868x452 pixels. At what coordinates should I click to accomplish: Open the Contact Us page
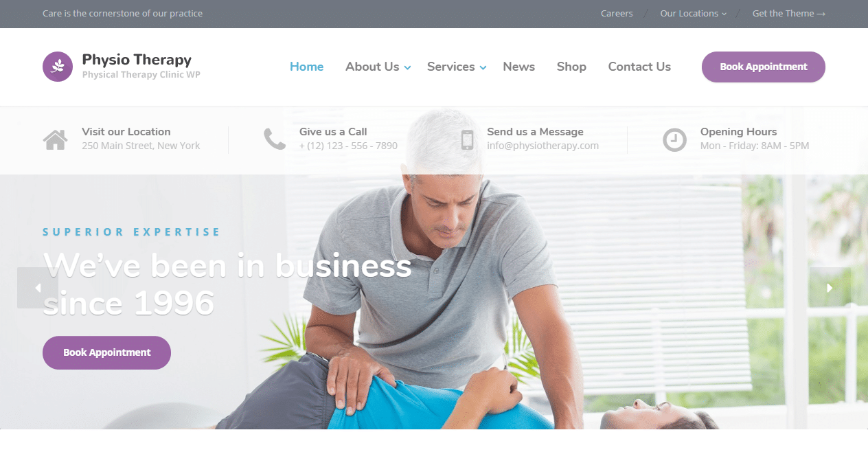coord(639,67)
